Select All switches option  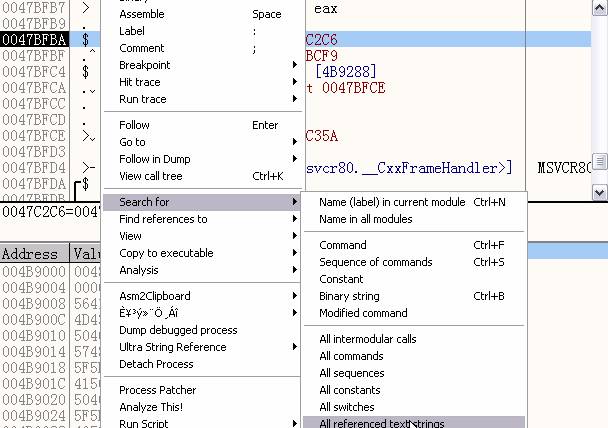414,407
